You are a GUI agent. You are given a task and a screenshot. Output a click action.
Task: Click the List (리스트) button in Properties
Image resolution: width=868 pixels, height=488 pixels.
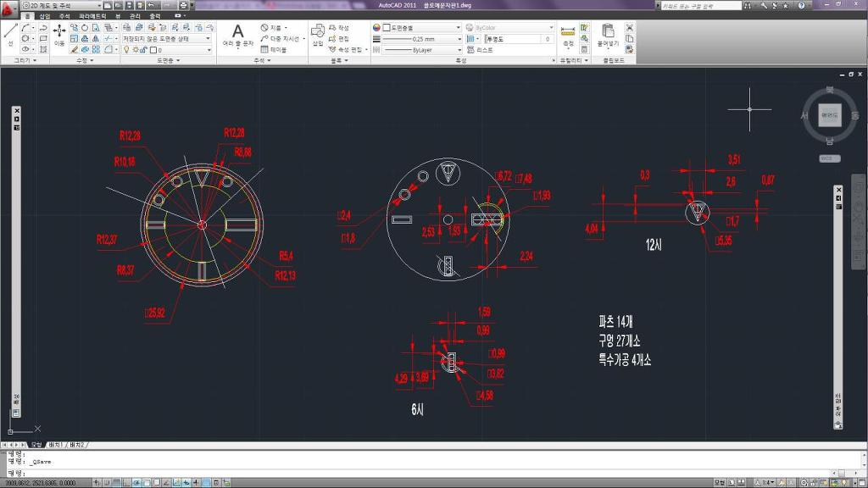479,50
